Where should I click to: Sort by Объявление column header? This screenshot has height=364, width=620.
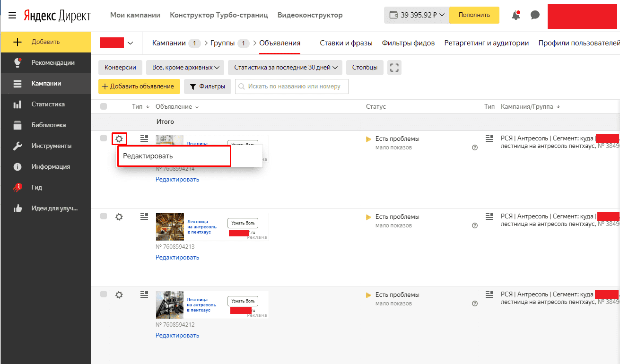(177, 107)
